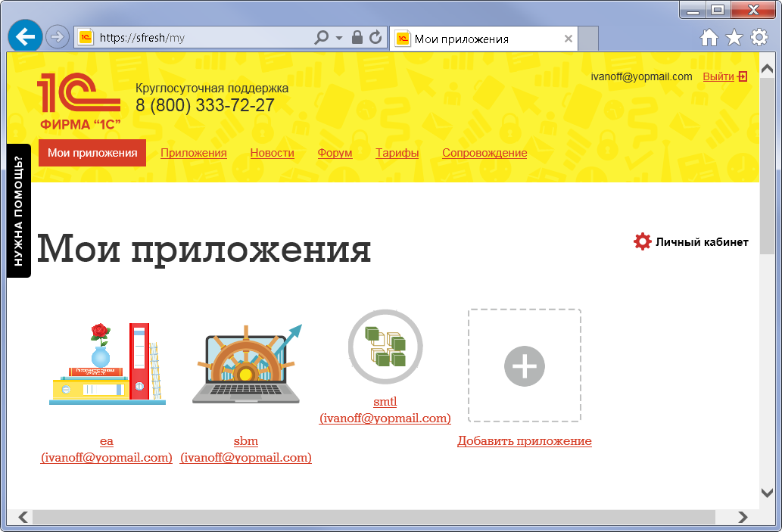
Task: Click the search magnifier in address bar
Action: pos(322,37)
